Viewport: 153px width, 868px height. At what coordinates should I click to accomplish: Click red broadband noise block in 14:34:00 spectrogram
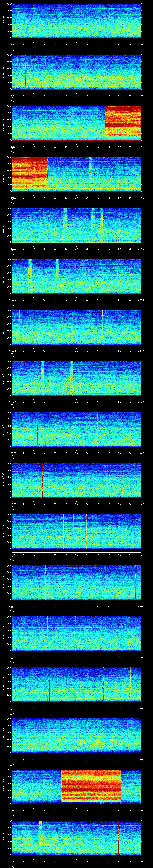(x=30, y=172)
